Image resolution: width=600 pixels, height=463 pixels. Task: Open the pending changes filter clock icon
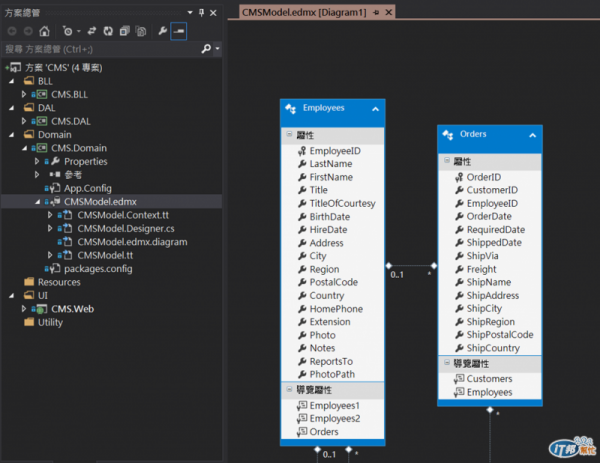click(x=68, y=31)
